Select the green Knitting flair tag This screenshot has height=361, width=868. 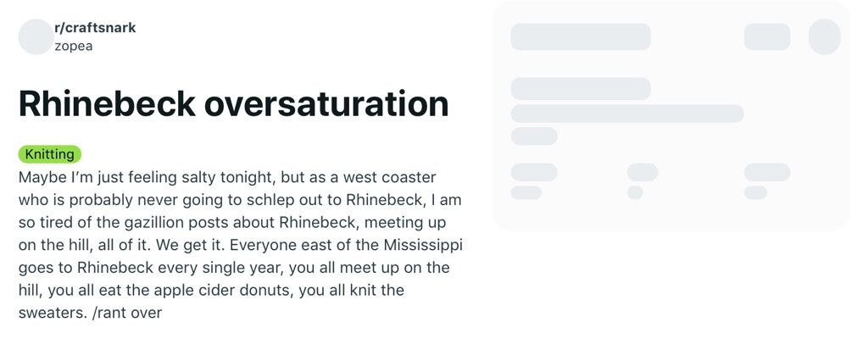(50, 154)
